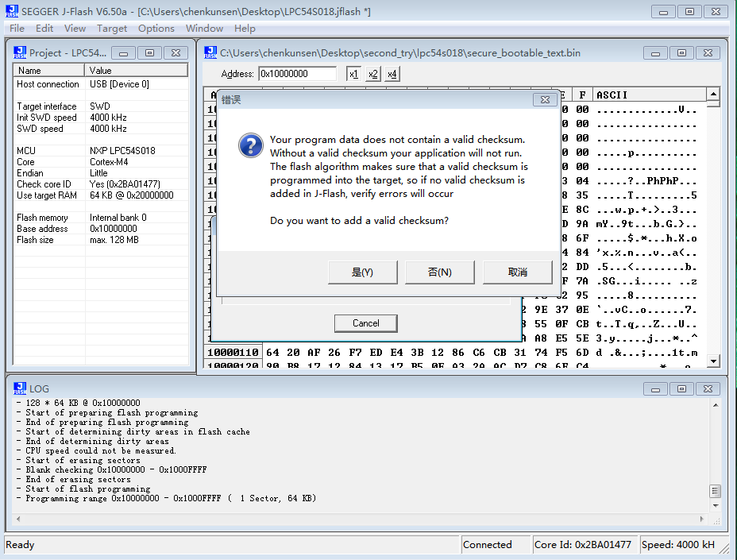Select the Target interface row
The width and height of the screenshot is (737, 560).
tap(101, 106)
